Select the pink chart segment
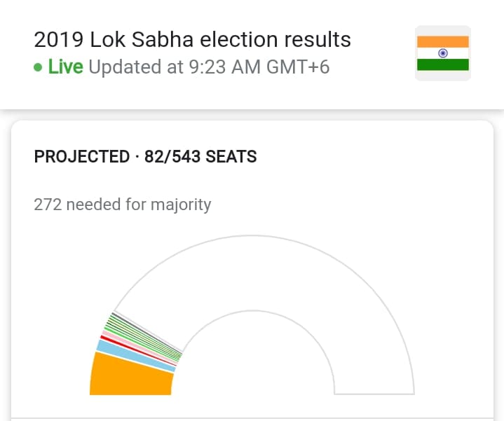Screen dimensions: 504x421 click(140, 347)
